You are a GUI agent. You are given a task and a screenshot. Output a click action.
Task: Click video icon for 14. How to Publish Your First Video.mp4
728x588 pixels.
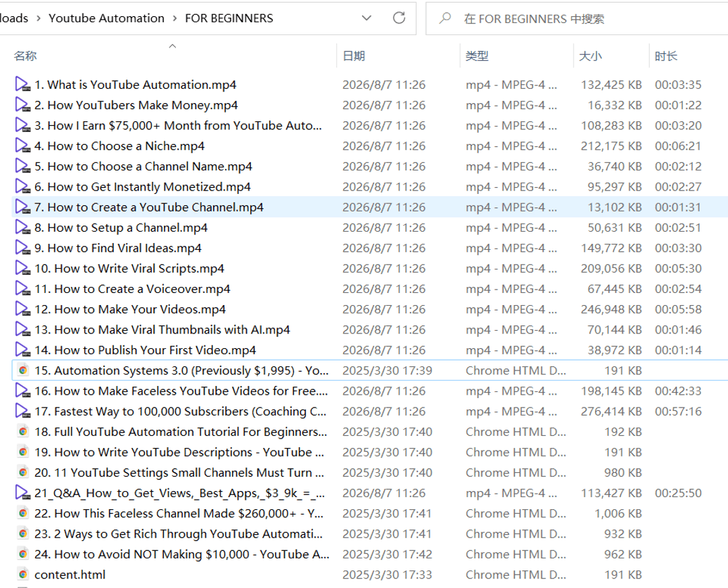(x=22, y=350)
